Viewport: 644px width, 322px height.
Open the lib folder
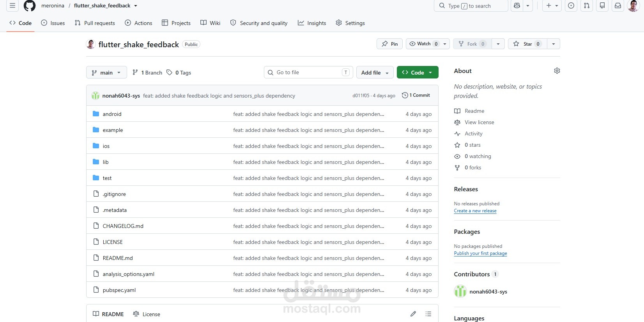coord(106,162)
